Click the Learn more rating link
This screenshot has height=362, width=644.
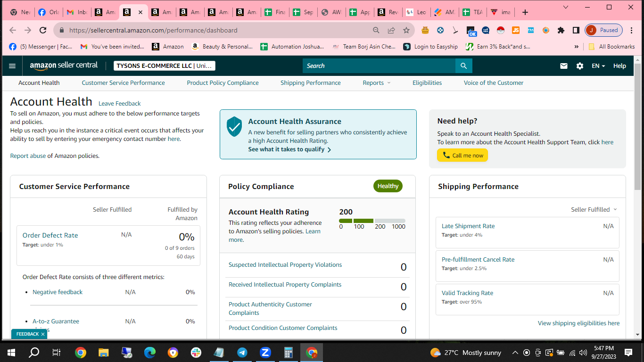(x=274, y=236)
